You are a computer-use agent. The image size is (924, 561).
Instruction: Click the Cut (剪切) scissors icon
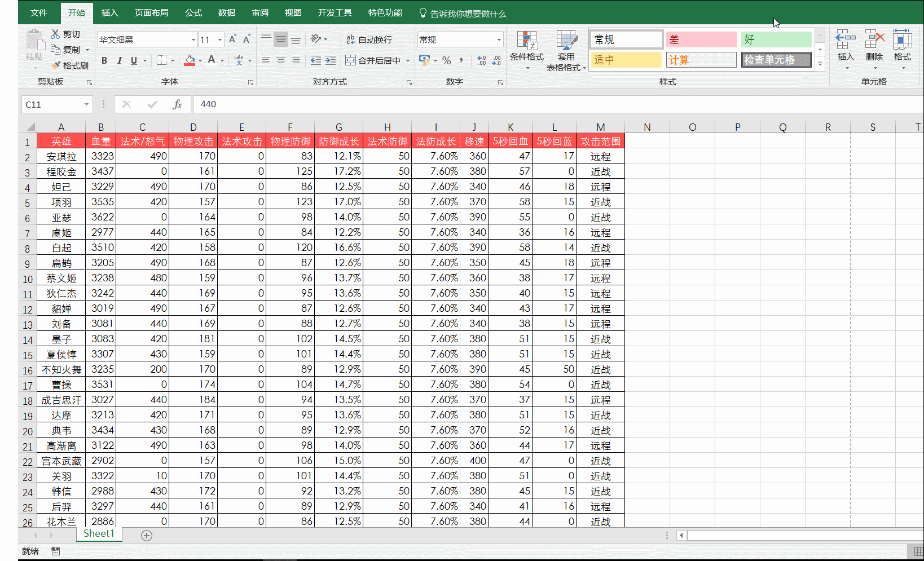pyautogui.click(x=55, y=34)
